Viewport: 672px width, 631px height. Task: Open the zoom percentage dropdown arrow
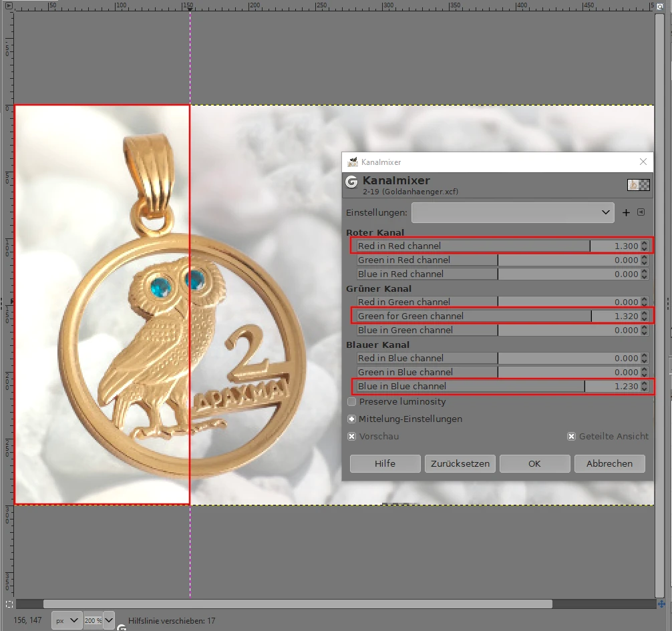tap(109, 620)
